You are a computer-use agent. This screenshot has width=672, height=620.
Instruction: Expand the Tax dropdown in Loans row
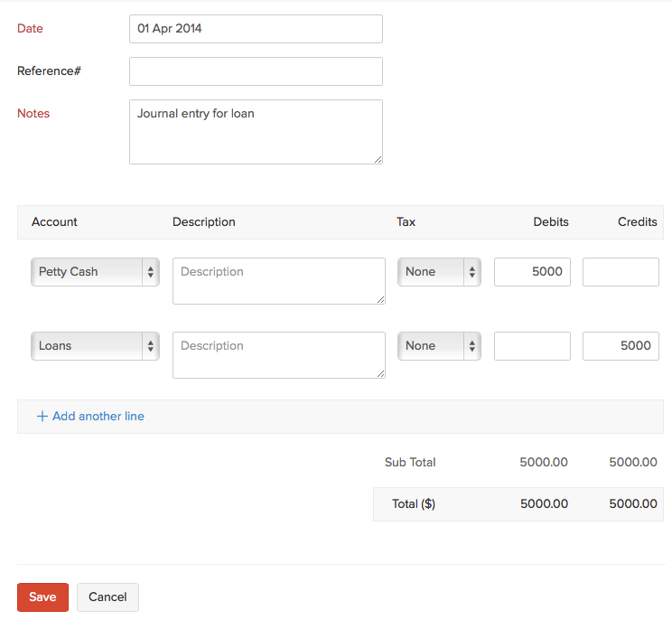point(438,346)
